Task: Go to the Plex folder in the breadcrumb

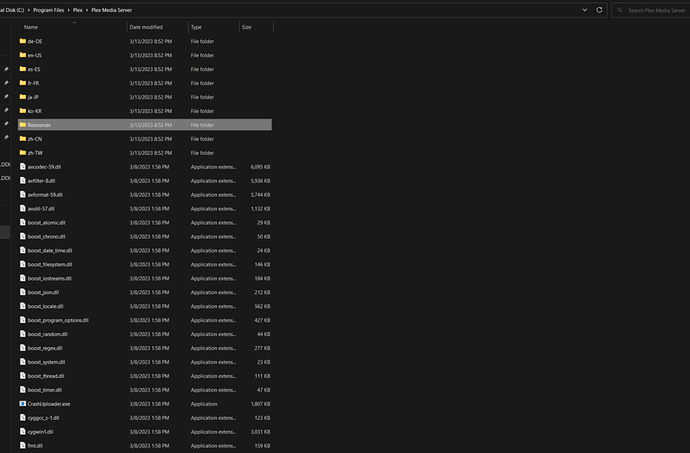Action: pos(77,10)
